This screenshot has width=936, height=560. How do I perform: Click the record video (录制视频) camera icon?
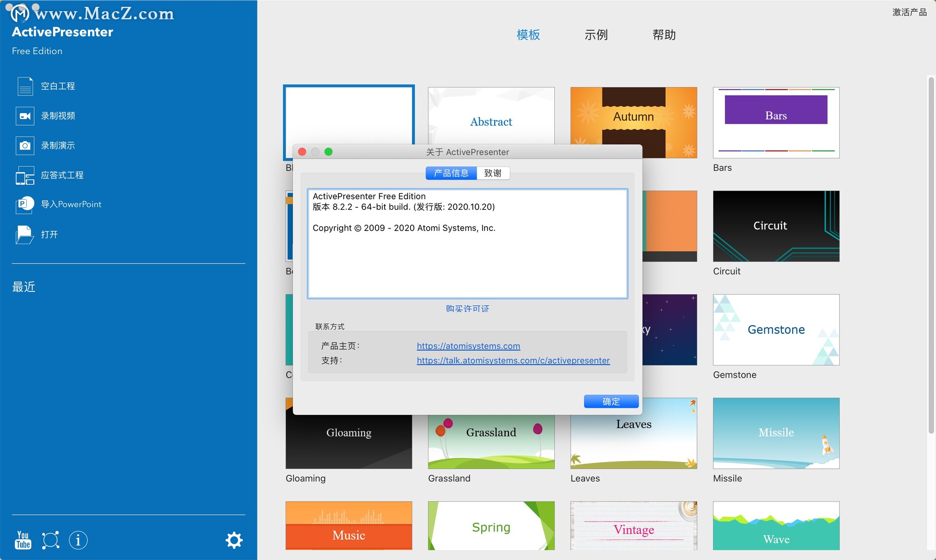(x=25, y=116)
